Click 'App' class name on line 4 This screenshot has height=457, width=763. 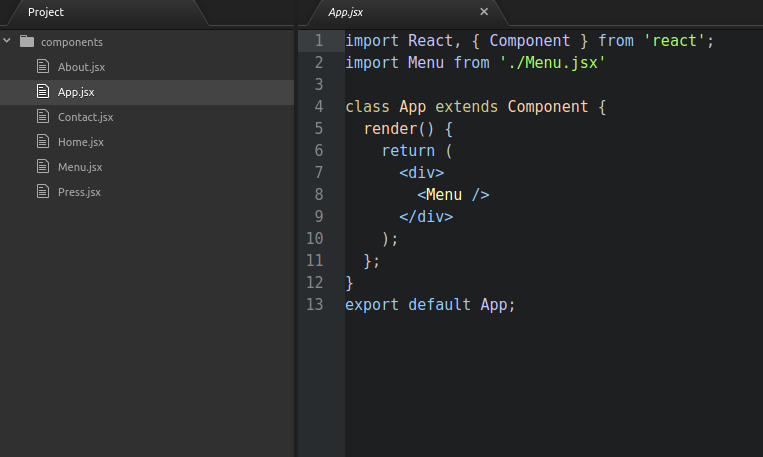[413, 107]
